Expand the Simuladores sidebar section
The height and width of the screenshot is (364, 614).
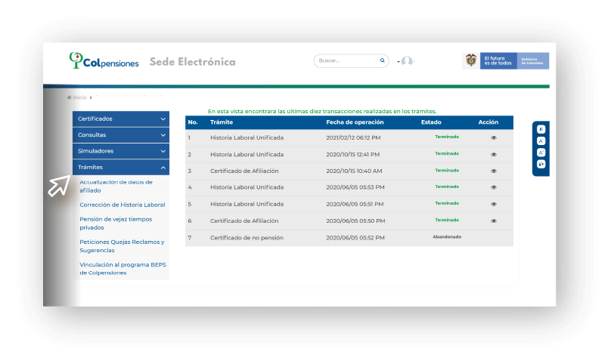tap(121, 151)
